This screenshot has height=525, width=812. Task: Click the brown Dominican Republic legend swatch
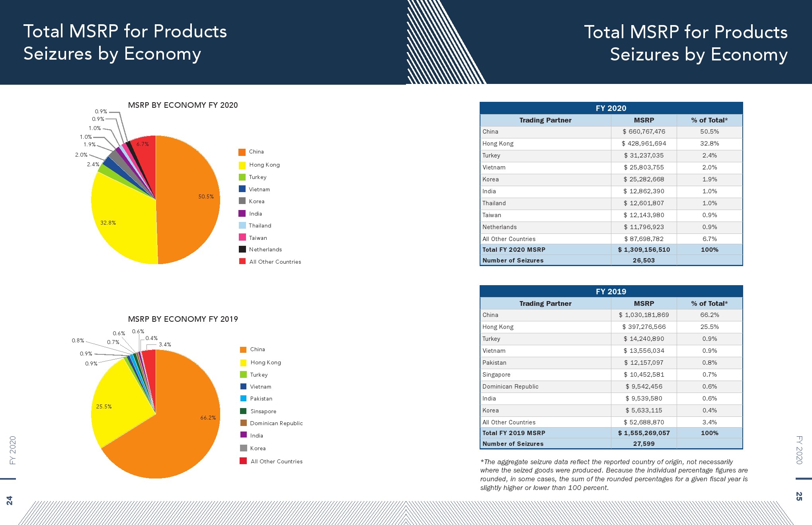click(243, 423)
